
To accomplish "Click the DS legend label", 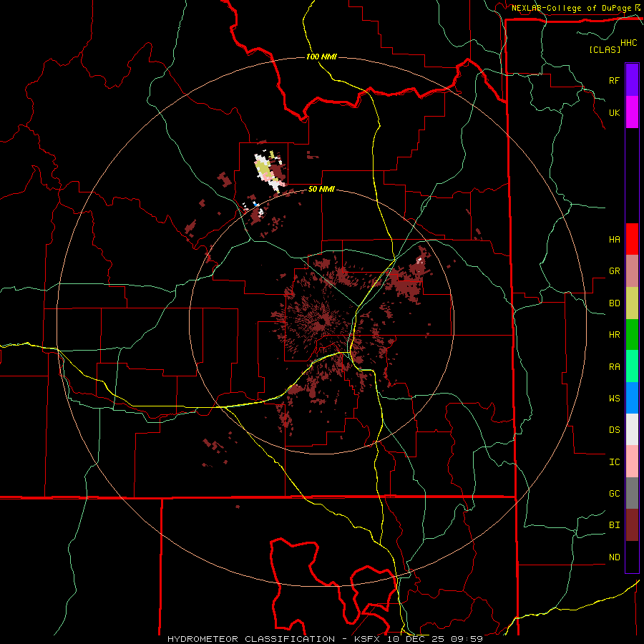I will 614,430.
